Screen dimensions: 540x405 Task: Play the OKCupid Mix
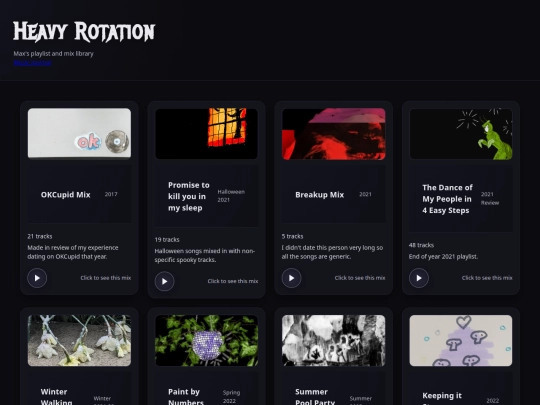pos(37,278)
